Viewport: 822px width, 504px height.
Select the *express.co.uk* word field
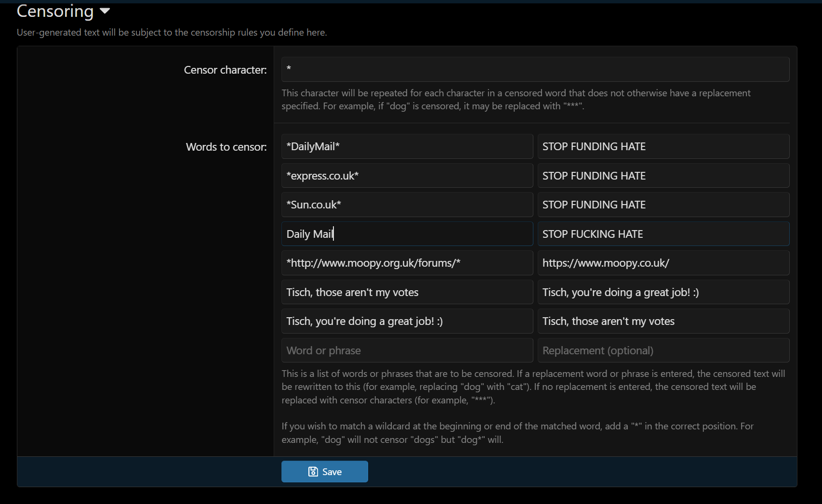(x=407, y=176)
